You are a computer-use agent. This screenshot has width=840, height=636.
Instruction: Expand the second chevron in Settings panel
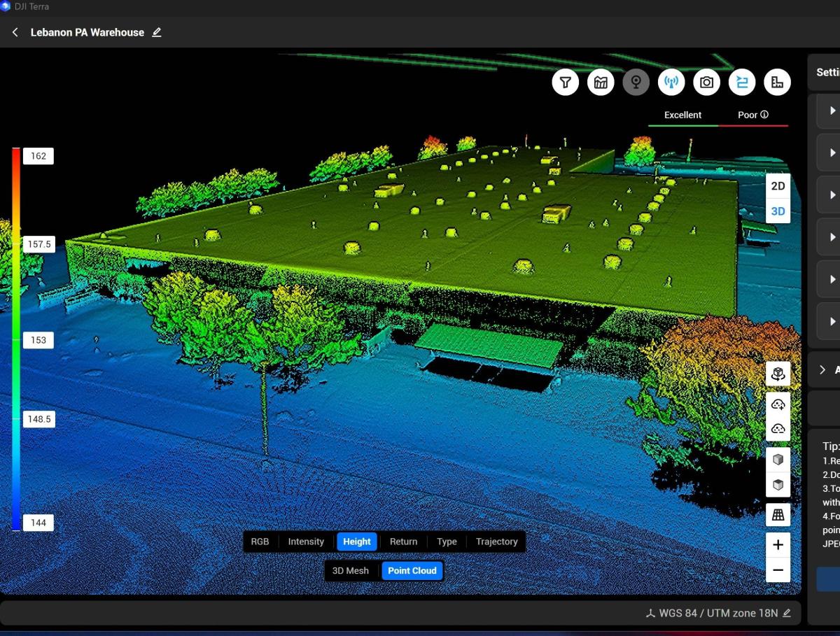tap(832, 153)
